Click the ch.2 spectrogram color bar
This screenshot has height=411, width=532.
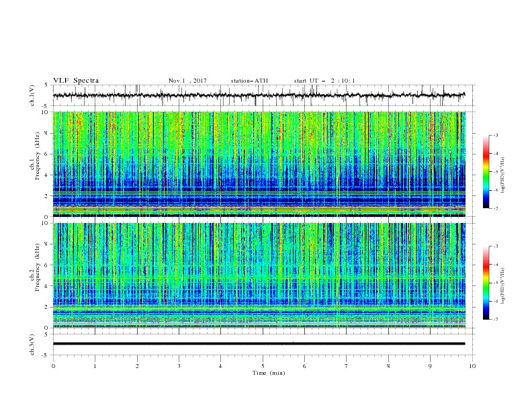486,283
